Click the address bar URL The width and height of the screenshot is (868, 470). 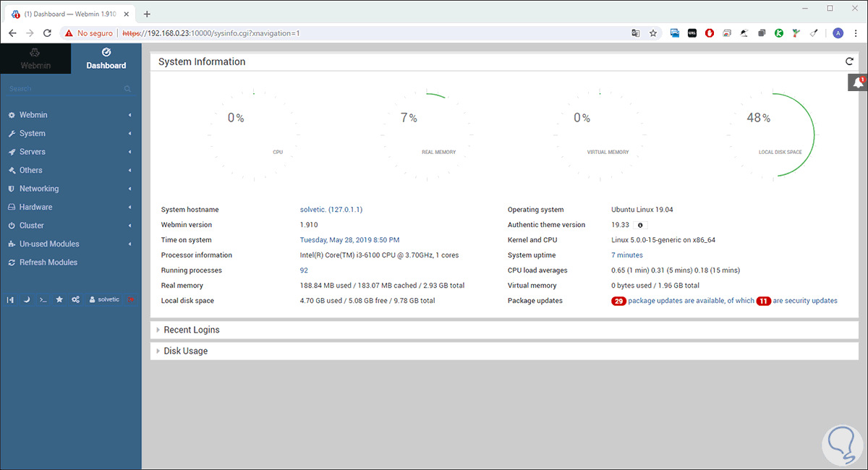(210, 33)
